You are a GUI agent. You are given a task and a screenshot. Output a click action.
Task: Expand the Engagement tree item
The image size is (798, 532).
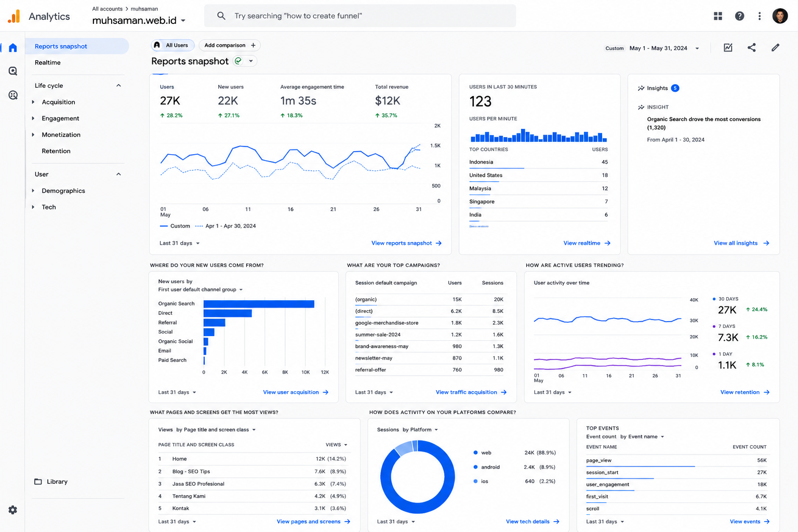[33, 118]
